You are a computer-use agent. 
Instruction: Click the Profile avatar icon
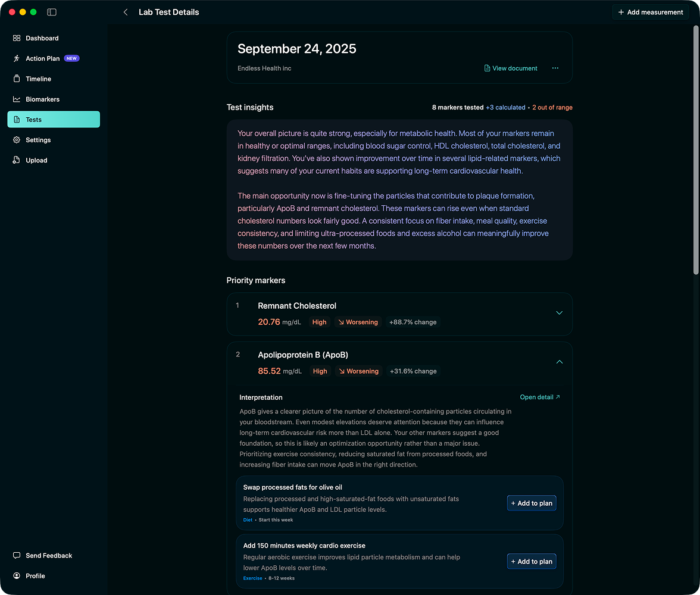17,576
